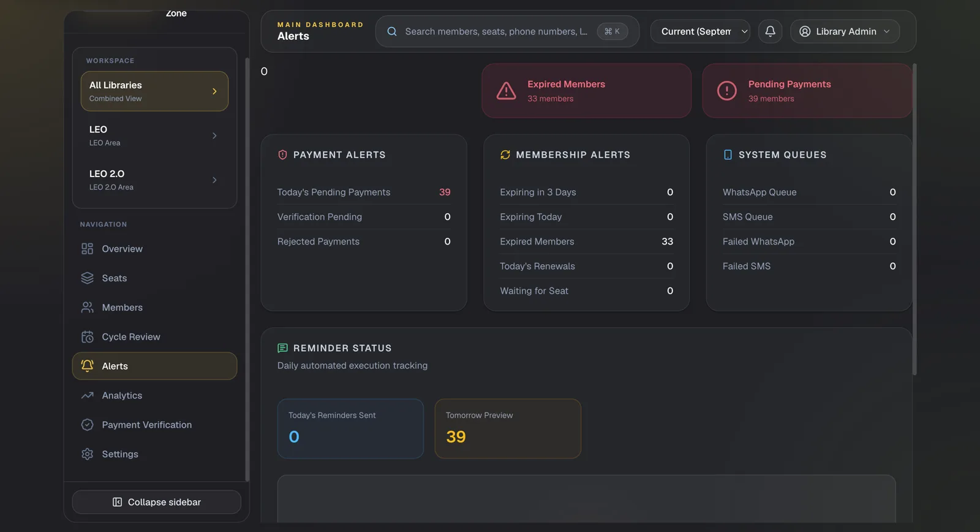Image resolution: width=980 pixels, height=532 pixels.
Task: Click the Alerts bell icon in sidebar
Action: (88, 366)
